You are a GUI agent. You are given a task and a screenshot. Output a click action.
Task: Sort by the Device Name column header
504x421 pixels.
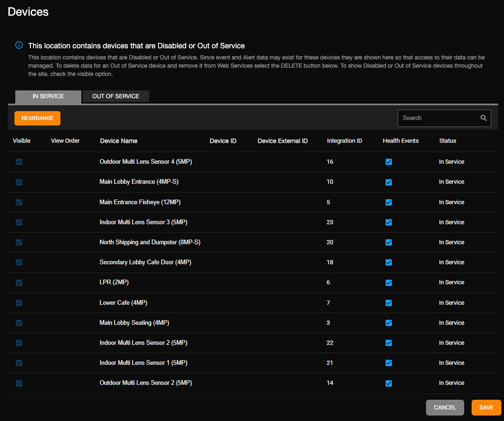118,141
